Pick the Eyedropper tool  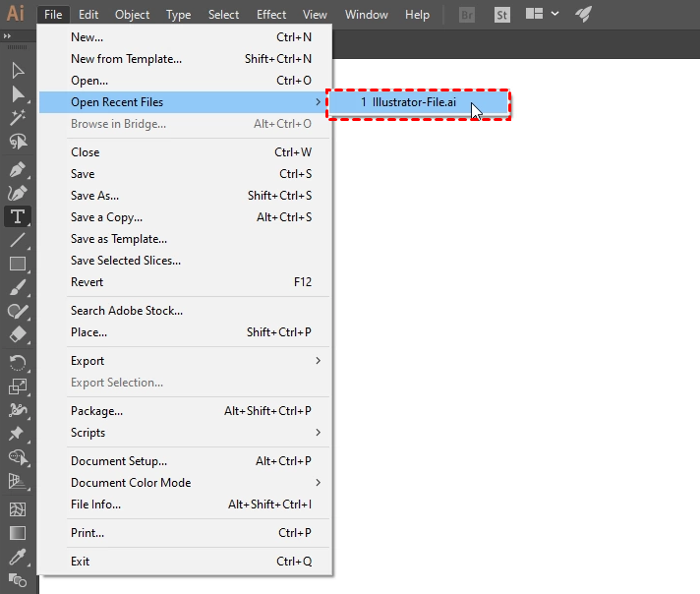18,558
